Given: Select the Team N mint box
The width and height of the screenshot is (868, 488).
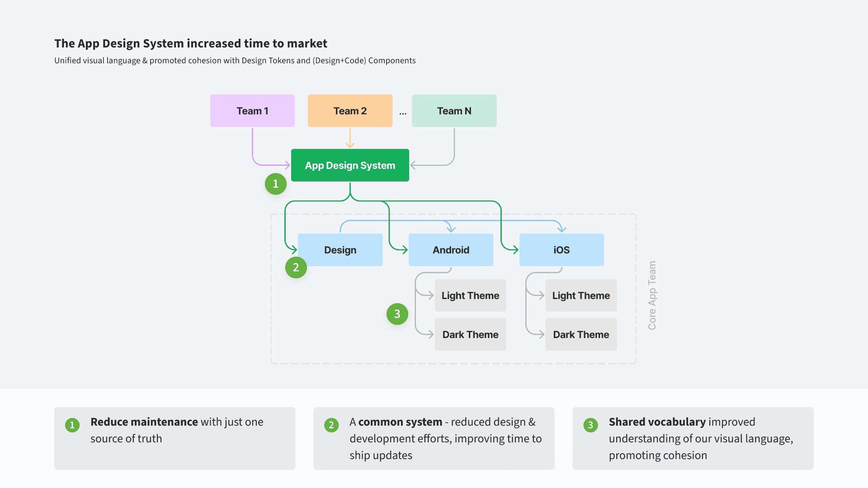Looking at the screenshot, I should 454,111.
